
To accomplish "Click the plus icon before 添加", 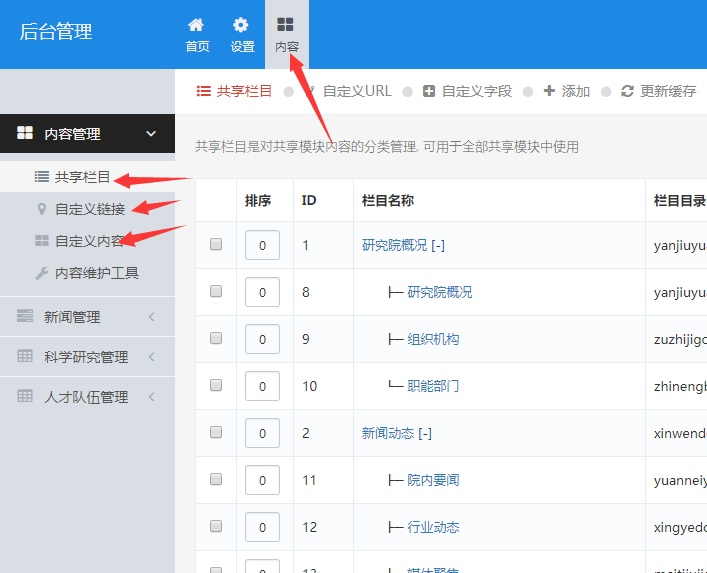I will coord(549,91).
